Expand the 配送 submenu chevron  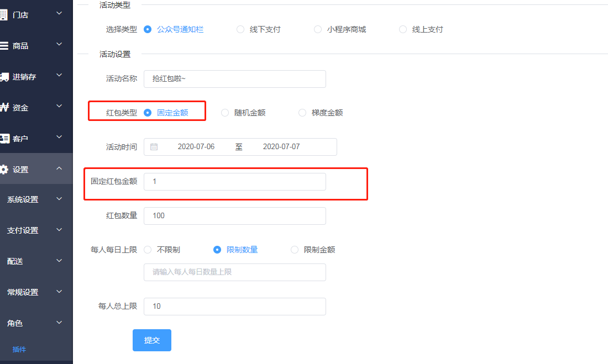click(59, 261)
